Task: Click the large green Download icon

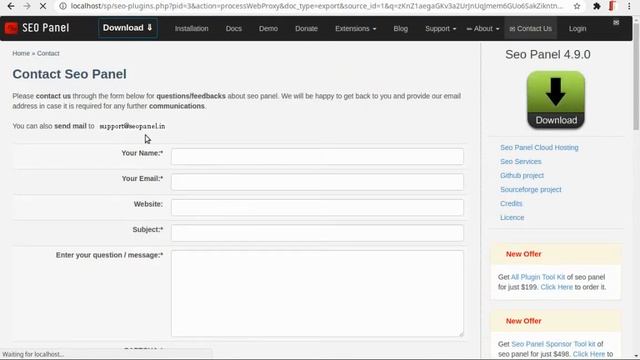Action: coord(556,100)
